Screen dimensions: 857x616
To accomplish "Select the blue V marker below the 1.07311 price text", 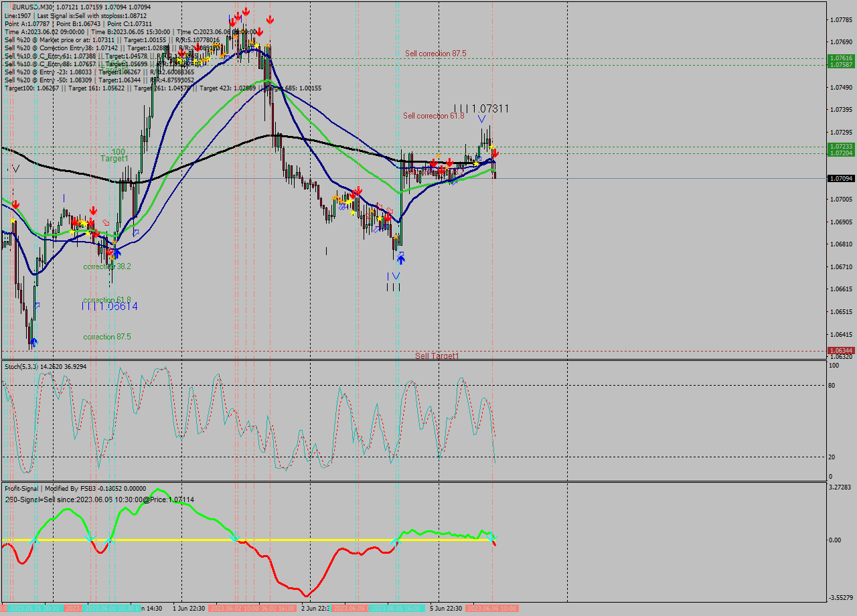I will tap(481, 119).
